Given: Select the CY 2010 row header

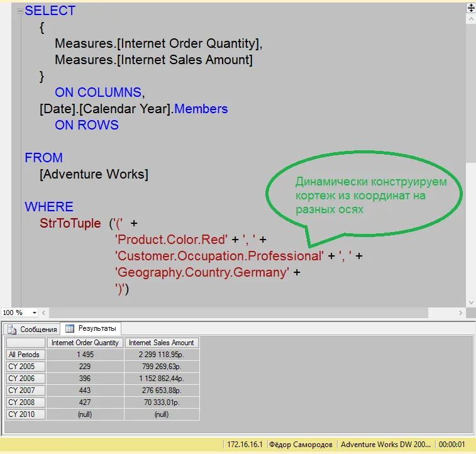Looking at the screenshot, I should (26, 414).
